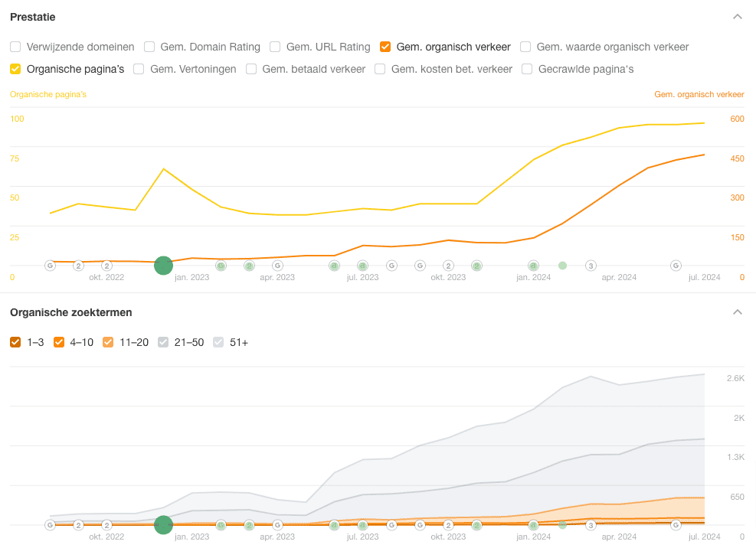Screen dimensions: 756x548
Task: Hide the 1–3 ranking positions series
Action: 15,342
